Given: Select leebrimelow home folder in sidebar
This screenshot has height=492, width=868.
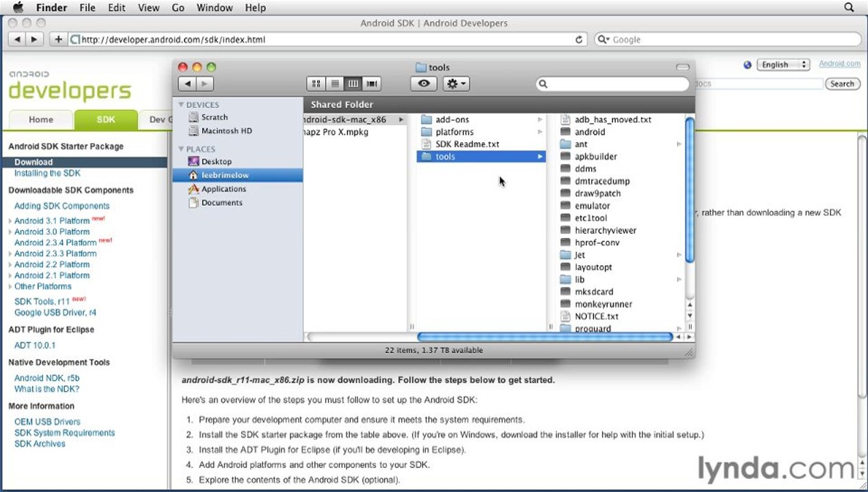Looking at the screenshot, I should [x=237, y=175].
